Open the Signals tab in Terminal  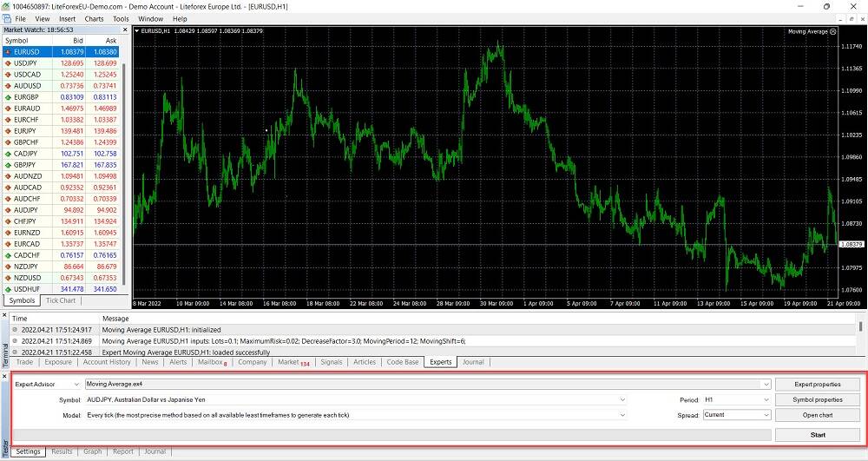pyautogui.click(x=331, y=362)
